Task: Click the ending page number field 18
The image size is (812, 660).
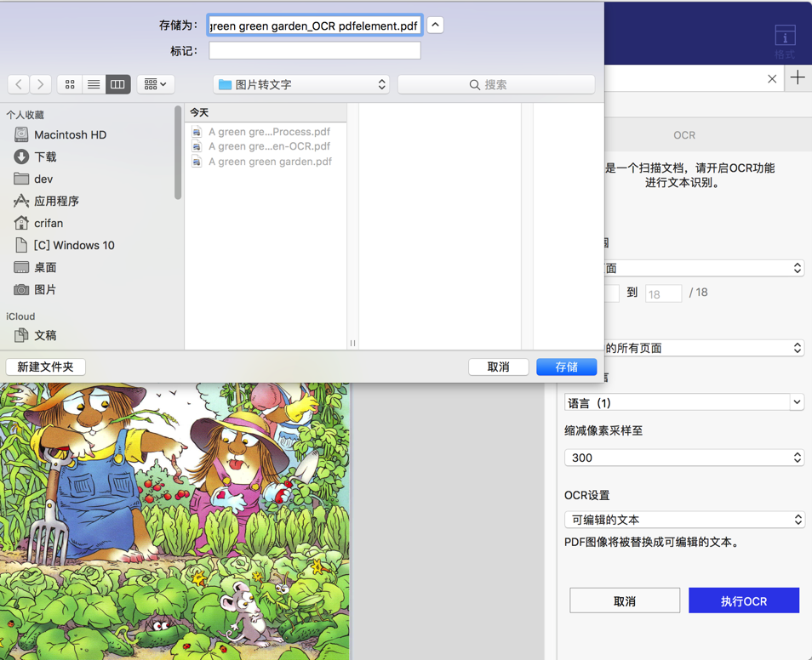Action: pos(663,293)
